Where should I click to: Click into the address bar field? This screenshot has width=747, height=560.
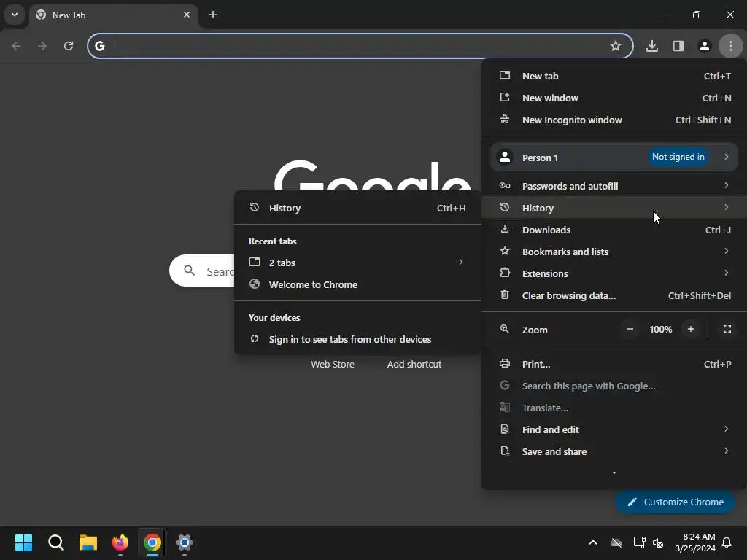(x=360, y=46)
